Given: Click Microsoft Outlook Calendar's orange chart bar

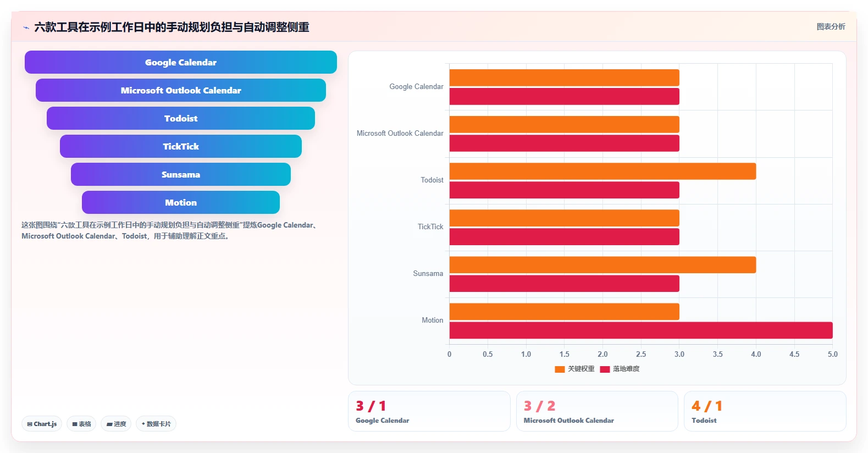Looking at the screenshot, I should (565, 124).
